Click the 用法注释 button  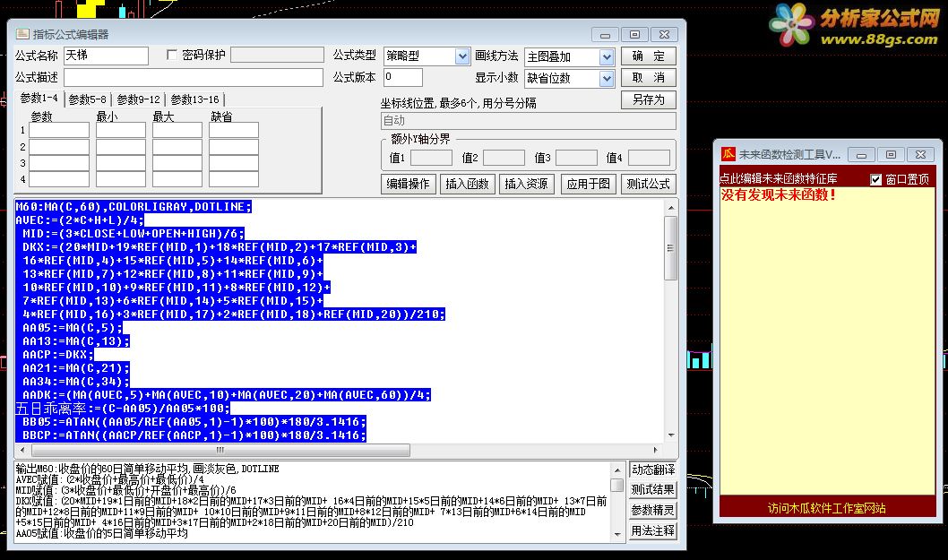pos(652,530)
